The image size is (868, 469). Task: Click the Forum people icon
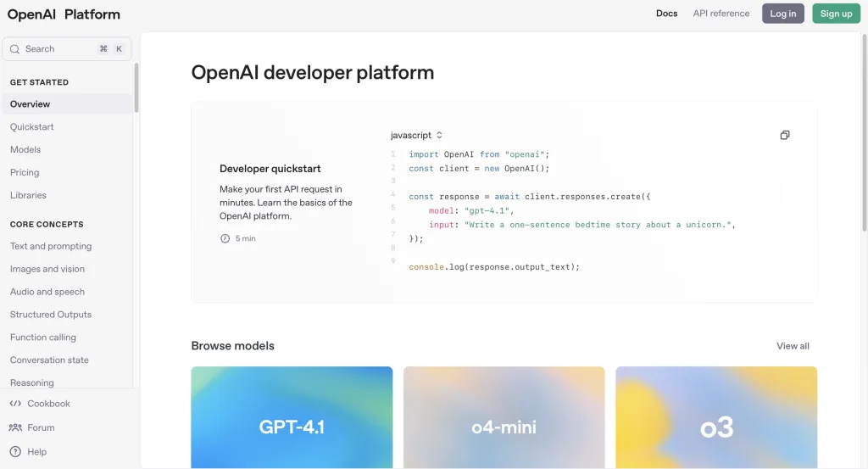point(15,427)
